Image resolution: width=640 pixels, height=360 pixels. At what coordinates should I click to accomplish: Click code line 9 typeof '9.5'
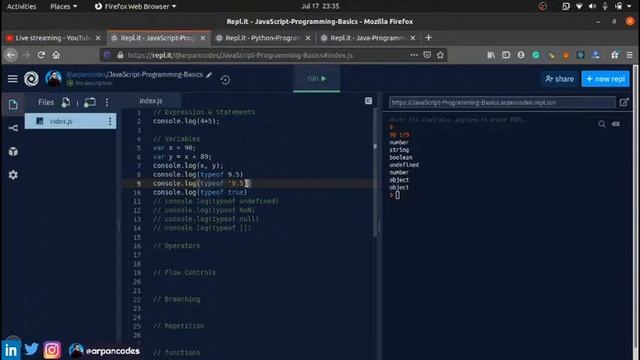[202, 184]
